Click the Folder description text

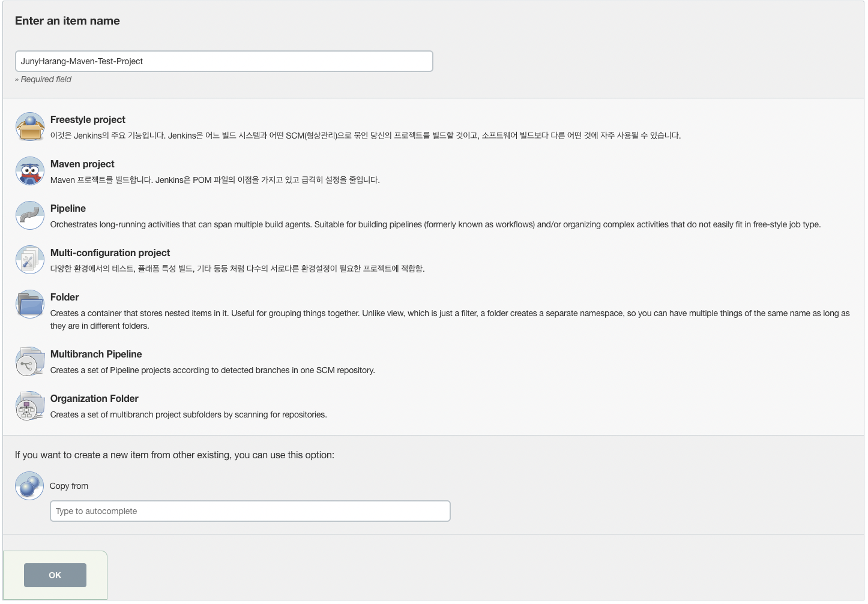pyautogui.click(x=450, y=319)
